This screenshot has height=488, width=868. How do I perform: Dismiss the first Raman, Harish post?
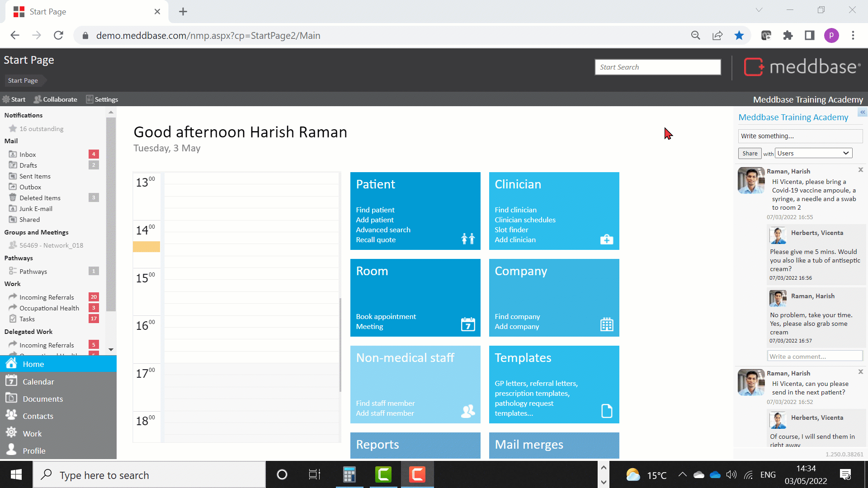(x=860, y=170)
